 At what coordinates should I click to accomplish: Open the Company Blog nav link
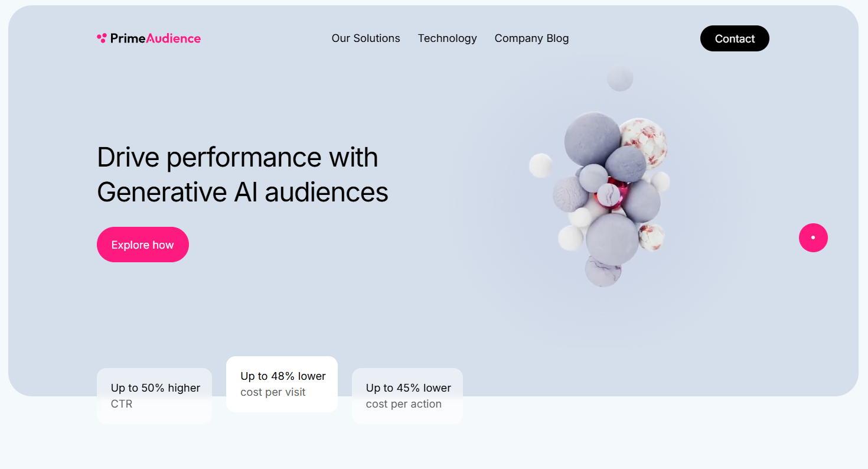pyautogui.click(x=531, y=38)
